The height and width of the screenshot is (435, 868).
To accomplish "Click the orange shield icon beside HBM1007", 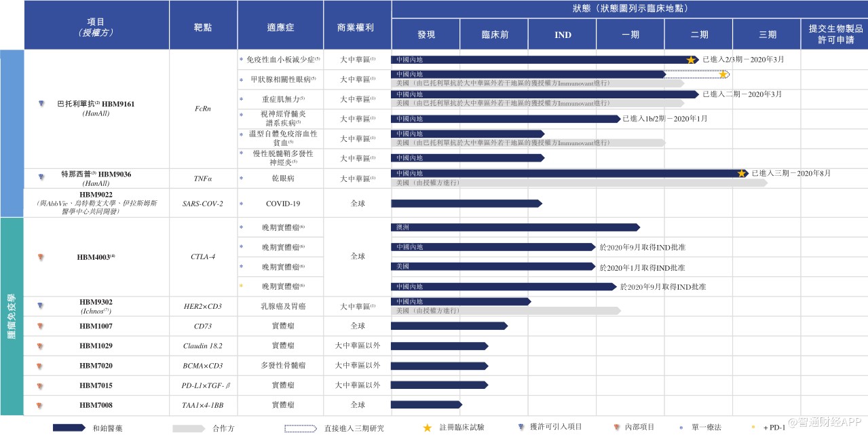I will (42, 326).
